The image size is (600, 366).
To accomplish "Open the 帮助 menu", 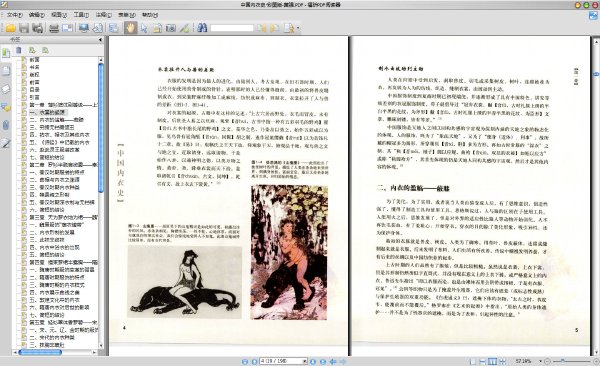I will [150, 15].
